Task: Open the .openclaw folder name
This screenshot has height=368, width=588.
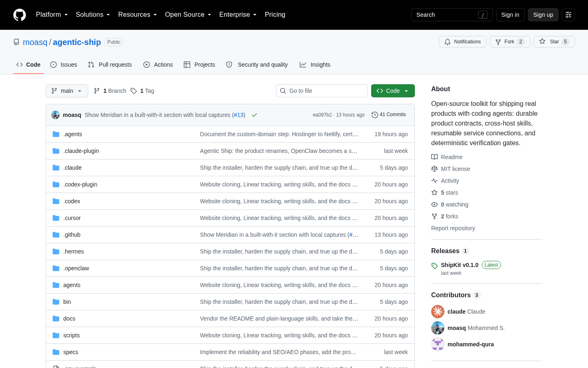Action: 76,268
